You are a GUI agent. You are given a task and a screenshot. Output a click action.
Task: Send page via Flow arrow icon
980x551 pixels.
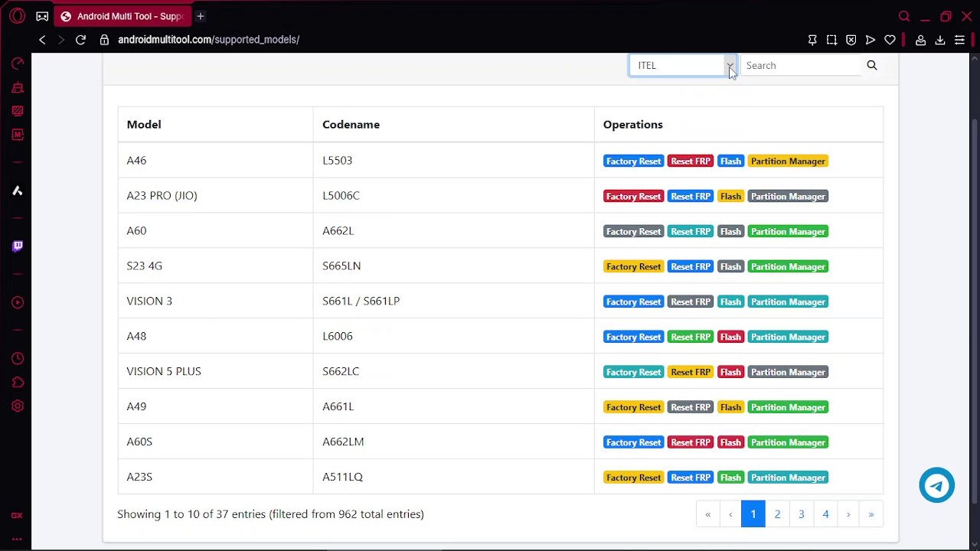(871, 40)
